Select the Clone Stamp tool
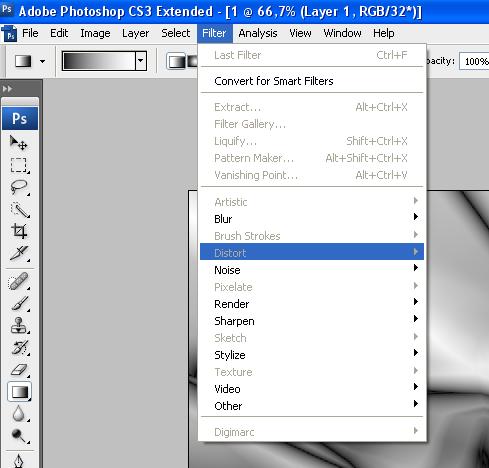Image resolution: width=489 pixels, height=468 pixels. [x=19, y=326]
